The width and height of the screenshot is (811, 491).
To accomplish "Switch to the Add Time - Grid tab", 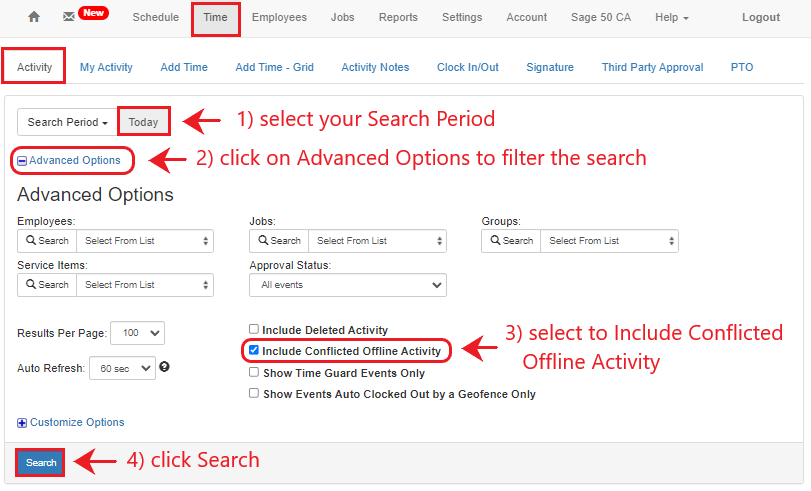I will [275, 67].
